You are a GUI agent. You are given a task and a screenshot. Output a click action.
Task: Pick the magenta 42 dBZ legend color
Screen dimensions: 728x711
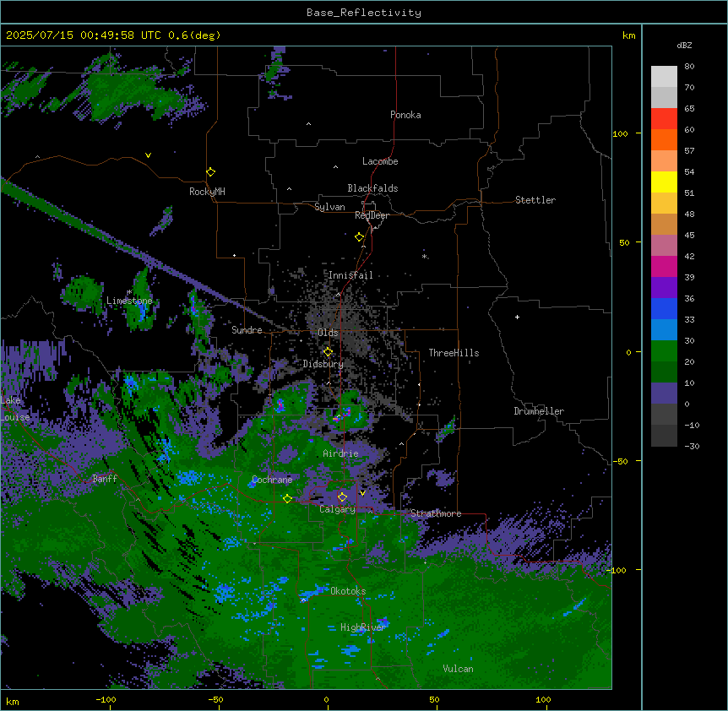664,266
